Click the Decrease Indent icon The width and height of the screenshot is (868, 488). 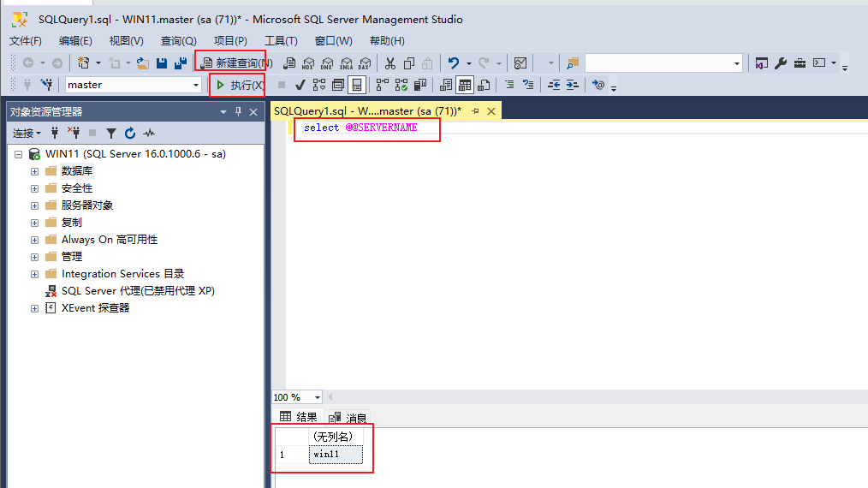[554, 85]
